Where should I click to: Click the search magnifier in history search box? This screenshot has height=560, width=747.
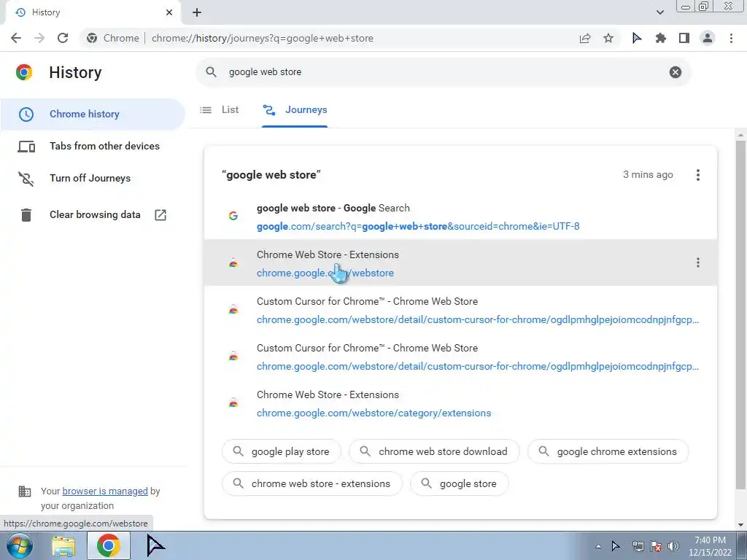point(211,72)
